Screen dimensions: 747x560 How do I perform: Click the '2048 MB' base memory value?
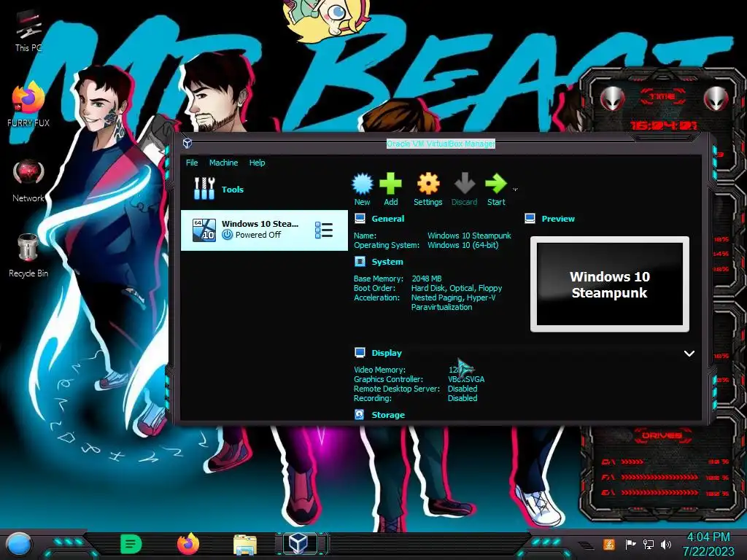[x=426, y=279]
